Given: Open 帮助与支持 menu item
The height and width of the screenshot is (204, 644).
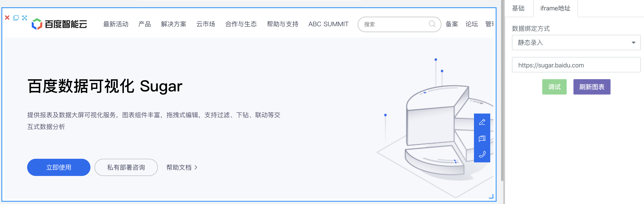Looking at the screenshot, I should click(282, 24).
